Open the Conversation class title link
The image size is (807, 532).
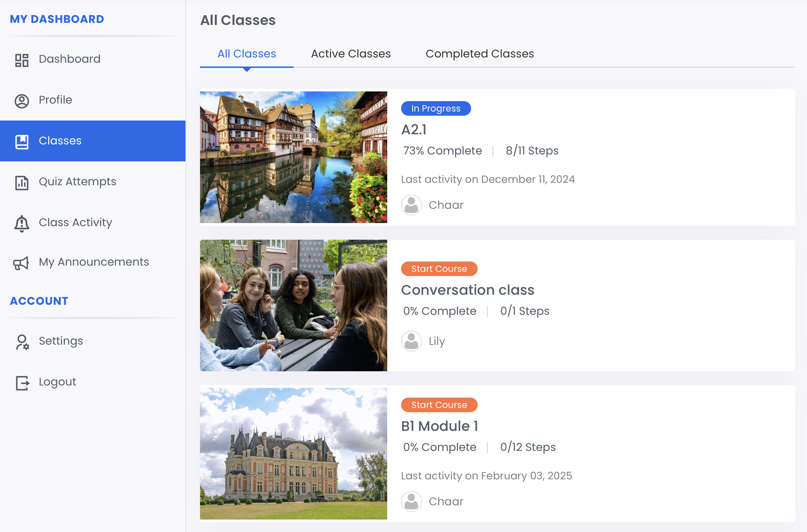[x=467, y=290]
